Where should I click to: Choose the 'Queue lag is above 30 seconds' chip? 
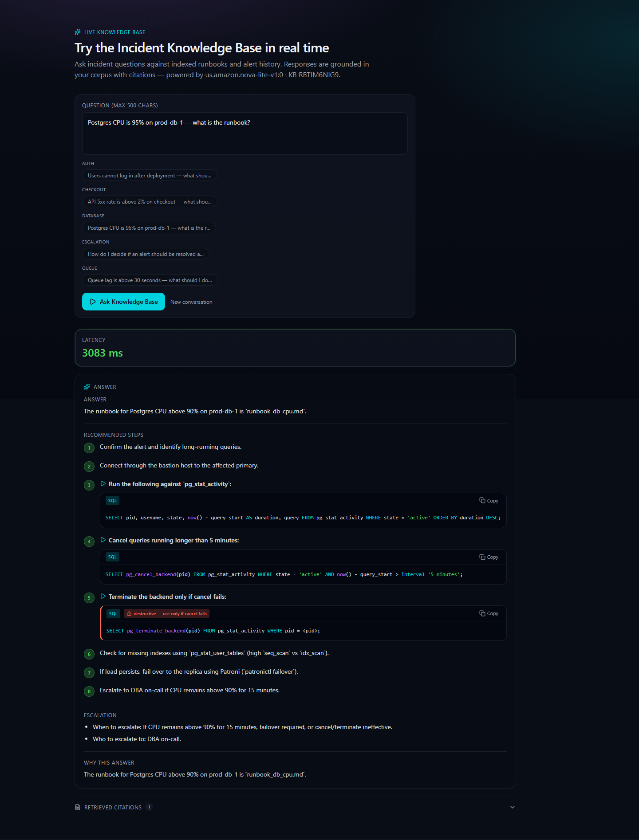click(x=150, y=280)
